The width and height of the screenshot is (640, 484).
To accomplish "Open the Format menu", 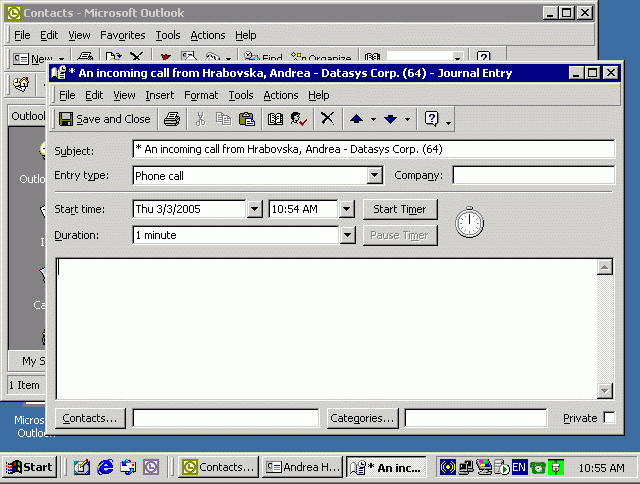I will coord(201,95).
